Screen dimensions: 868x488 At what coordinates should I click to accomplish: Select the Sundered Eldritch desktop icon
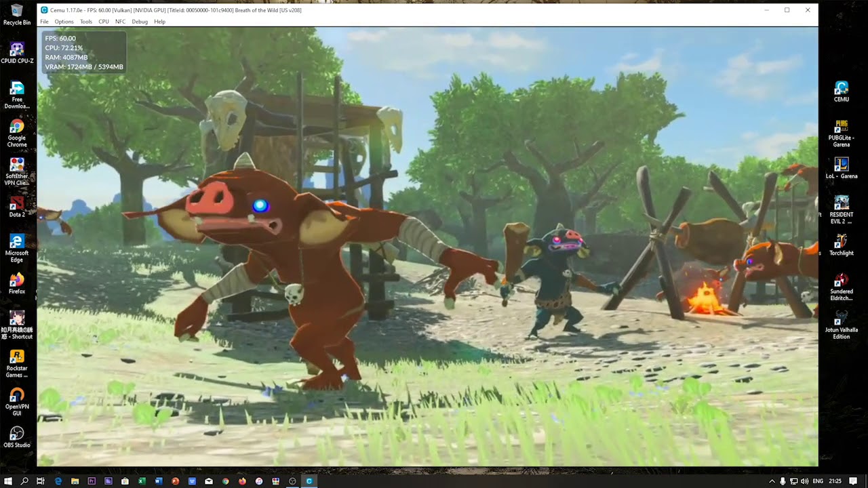point(842,287)
